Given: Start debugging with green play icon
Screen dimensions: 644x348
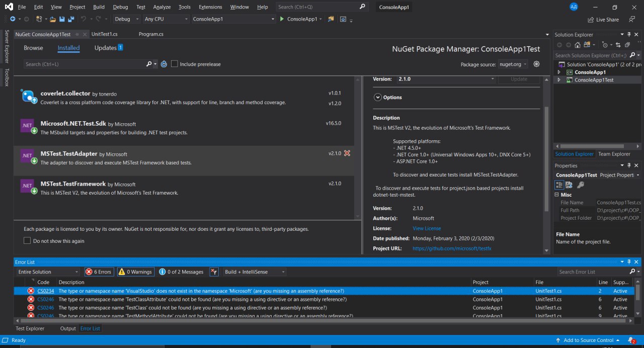Looking at the screenshot, I should pos(281,19).
